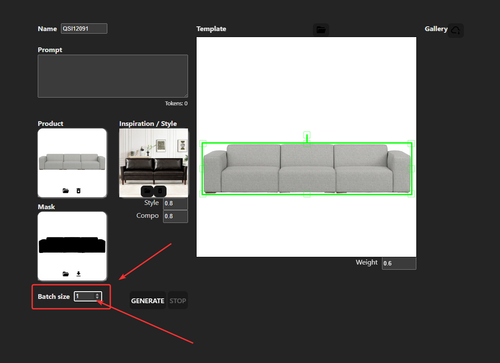Open folder icon on Inspiration / Style image
Viewport: 500px width, 363px height.
point(147,191)
